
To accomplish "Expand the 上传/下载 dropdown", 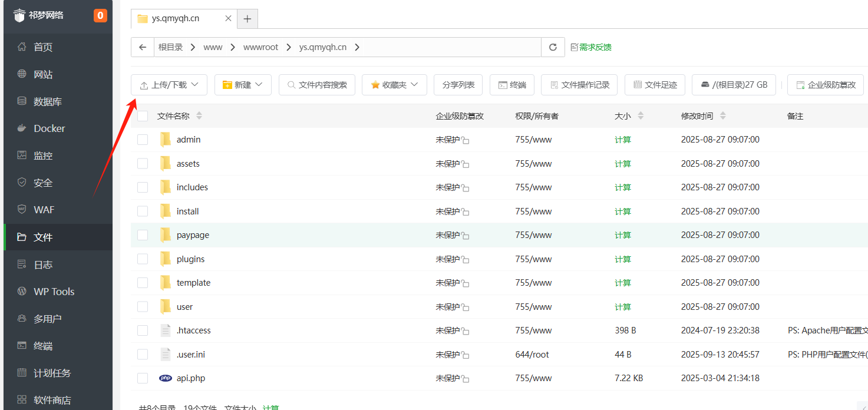I will click(x=169, y=85).
